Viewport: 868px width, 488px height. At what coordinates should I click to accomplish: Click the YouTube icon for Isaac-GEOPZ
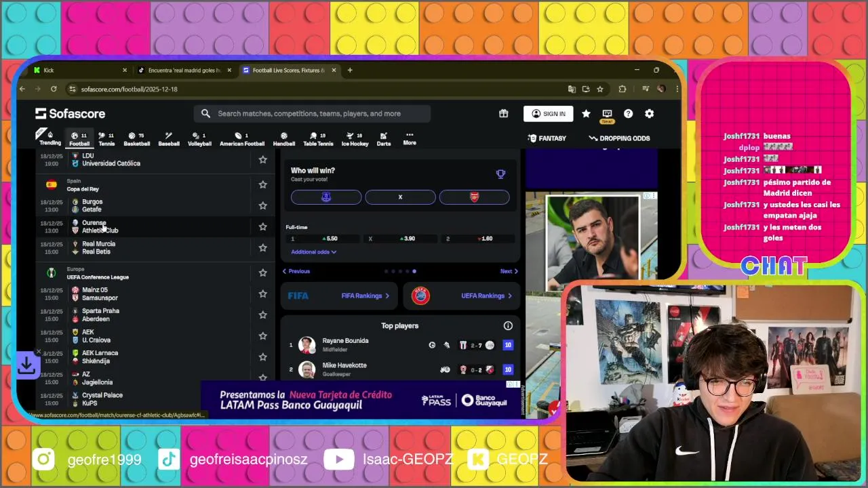pyautogui.click(x=339, y=460)
